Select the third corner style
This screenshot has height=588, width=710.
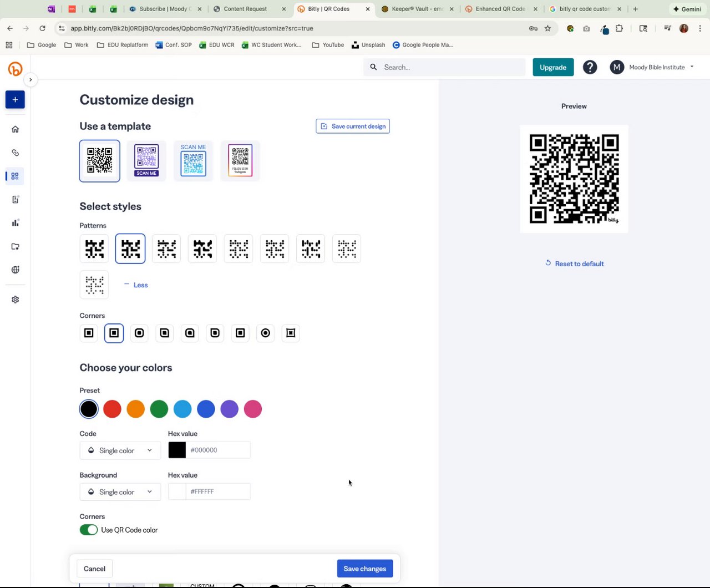(x=139, y=333)
